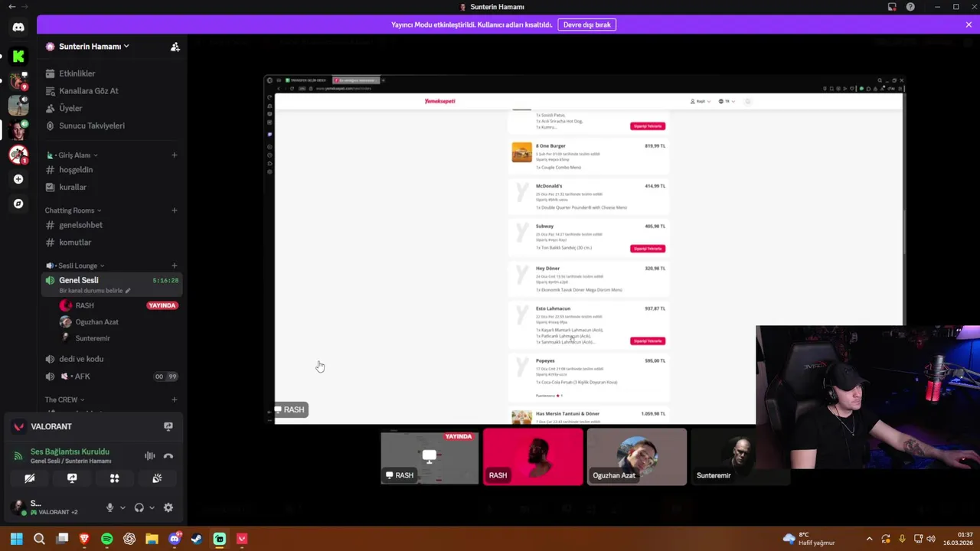Screen dimensions: 980x551
Task: Open Brave browser from the taskbar
Action: 84,539
